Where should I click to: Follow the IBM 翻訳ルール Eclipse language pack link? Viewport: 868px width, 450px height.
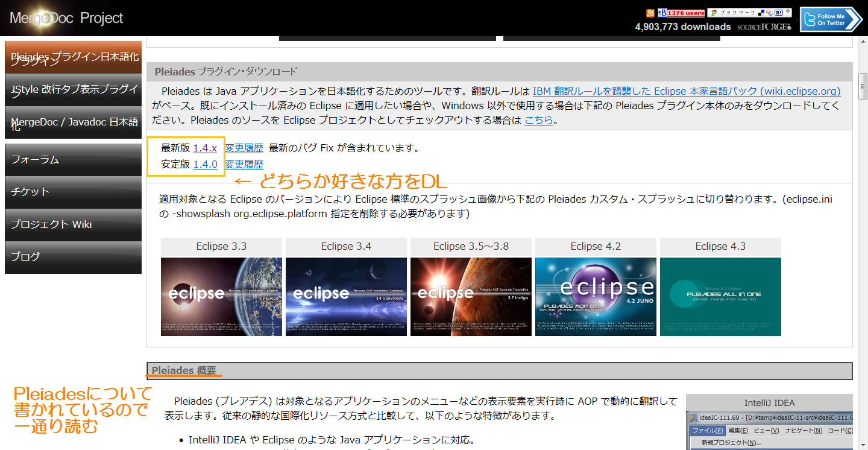[x=687, y=91]
